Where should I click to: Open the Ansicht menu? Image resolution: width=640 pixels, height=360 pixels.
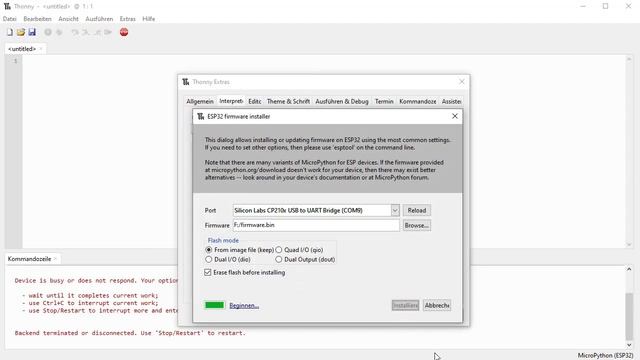click(68, 19)
